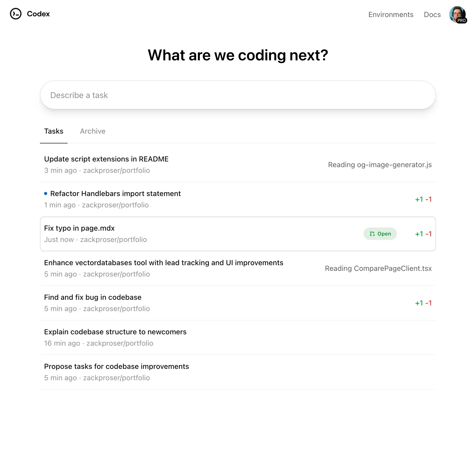Switch to the Tasks tab
476x454 pixels.
pos(53,131)
